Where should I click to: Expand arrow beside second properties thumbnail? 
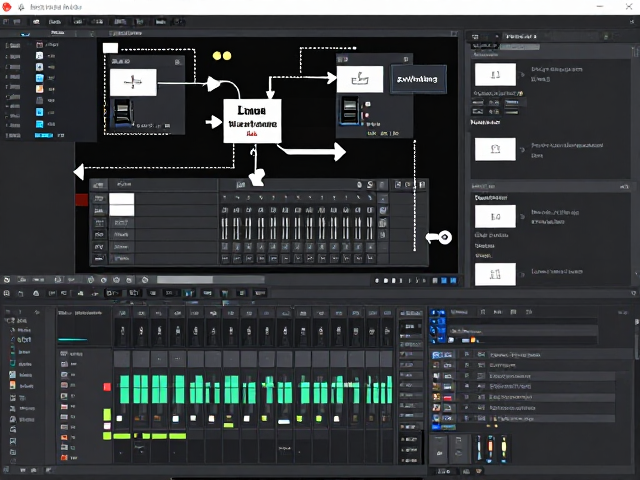(522, 149)
